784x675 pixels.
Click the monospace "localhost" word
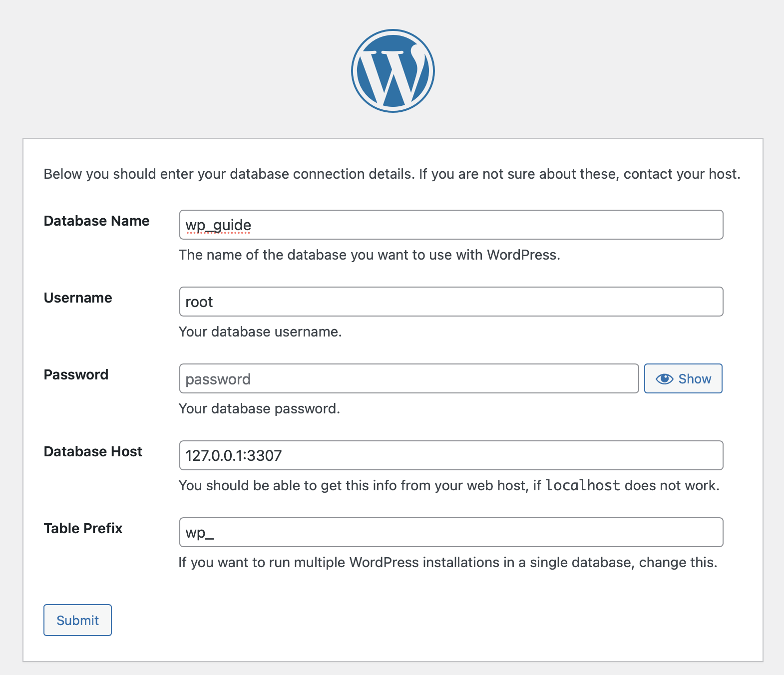click(x=583, y=486)
